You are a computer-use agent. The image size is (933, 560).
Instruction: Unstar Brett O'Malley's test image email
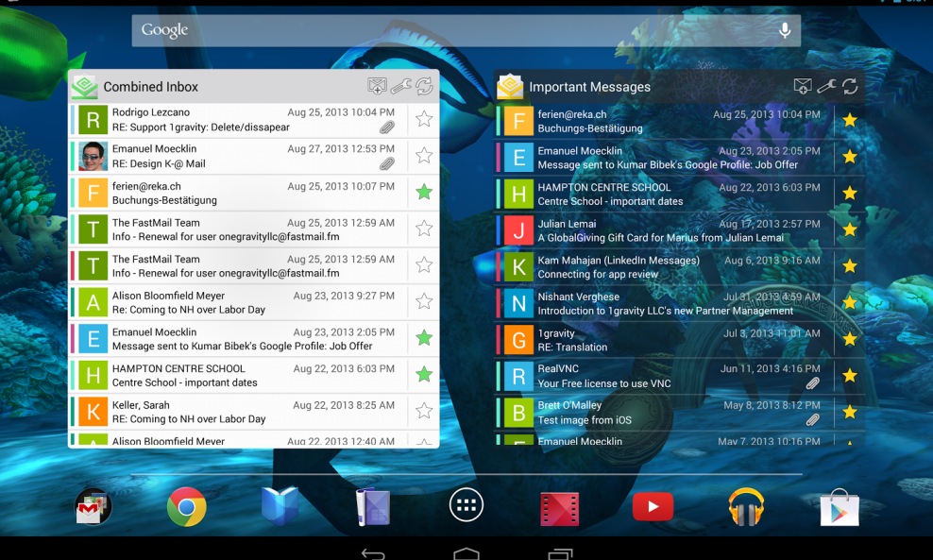pos(850,412)
